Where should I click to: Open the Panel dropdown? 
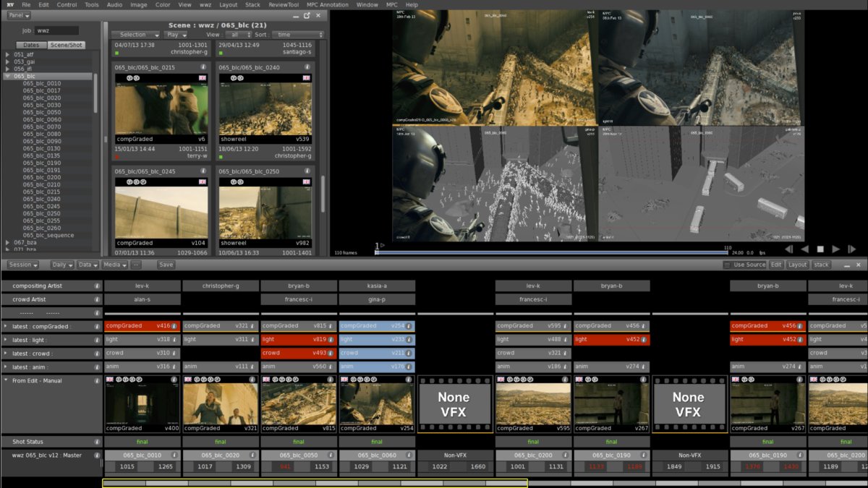tap(19, 15)
